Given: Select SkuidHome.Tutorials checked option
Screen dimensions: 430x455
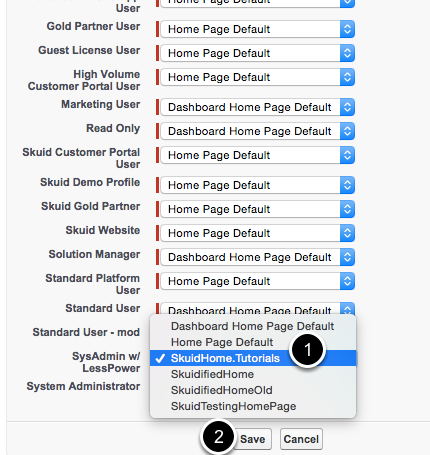Looking at the screenshot, I should [x=253, y=358].
